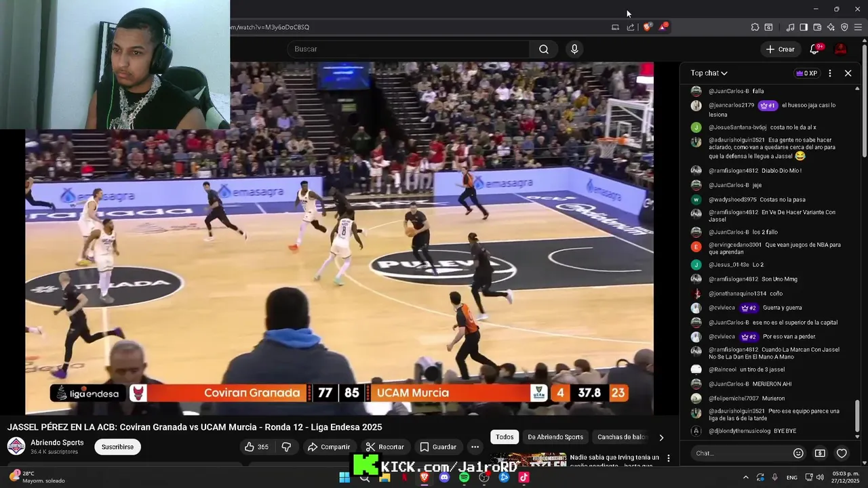Open more video actions ellipsis
This screenshot has width=868, height=488.
tap(475, 447)
